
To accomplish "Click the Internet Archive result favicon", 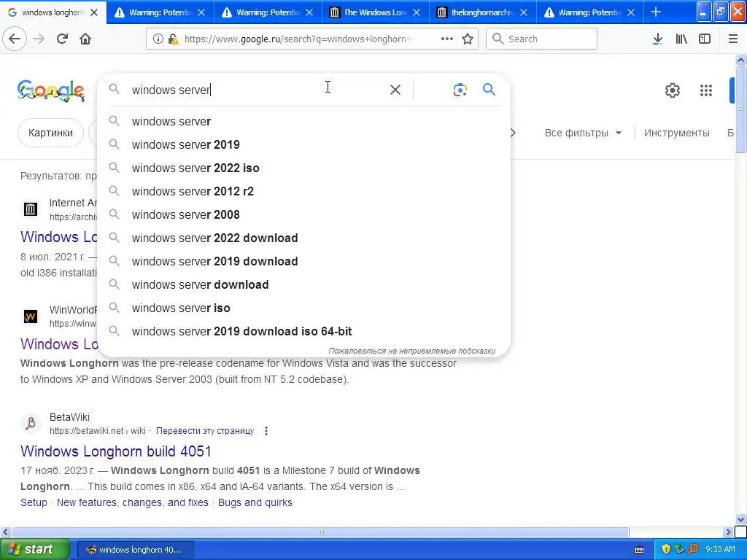I will pyautogui.click(x=31, y=209).
